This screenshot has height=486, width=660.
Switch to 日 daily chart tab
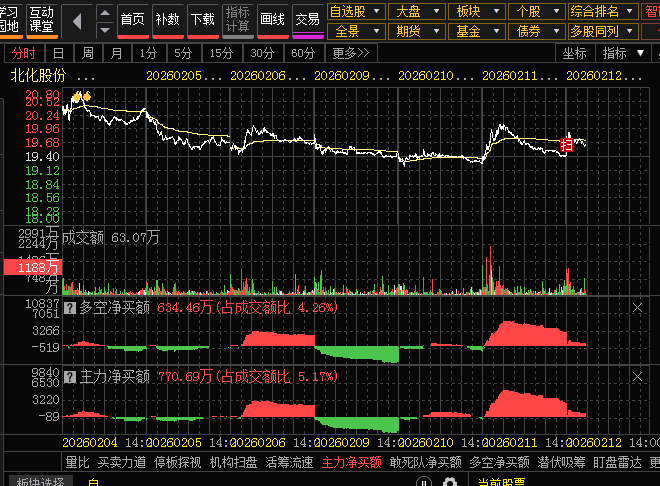[x=59, y=53]
